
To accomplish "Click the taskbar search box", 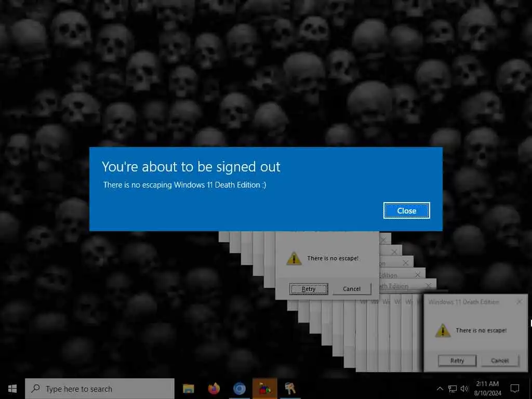I will coord(100,389).
